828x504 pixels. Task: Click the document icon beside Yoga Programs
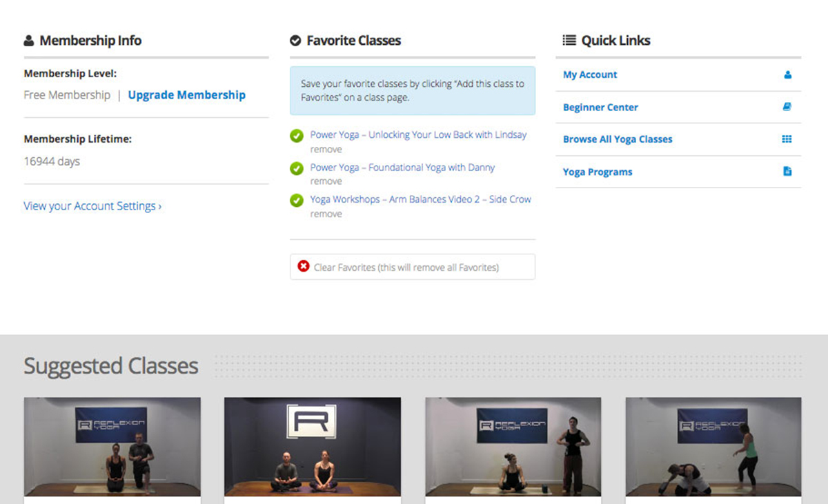click(787, 172)
